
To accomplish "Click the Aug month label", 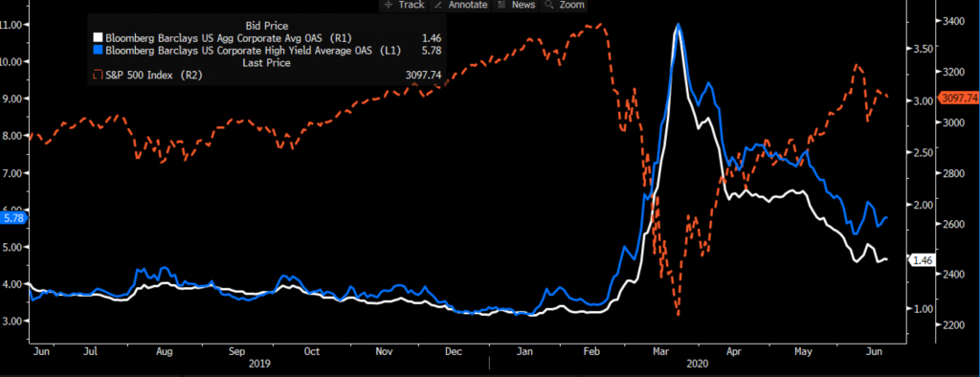I will click(164, 351).
